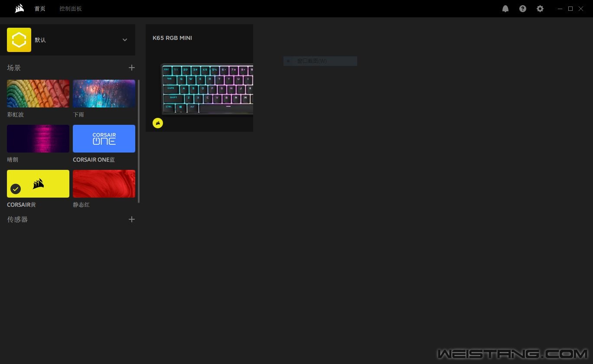Switch to the 首页 tab

tap(40, 9)
